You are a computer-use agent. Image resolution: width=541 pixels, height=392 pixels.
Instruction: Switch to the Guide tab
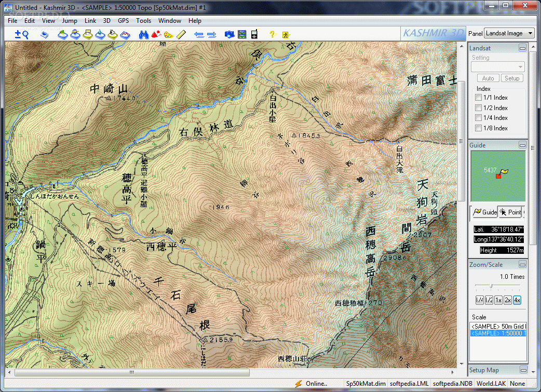point(485,212)
